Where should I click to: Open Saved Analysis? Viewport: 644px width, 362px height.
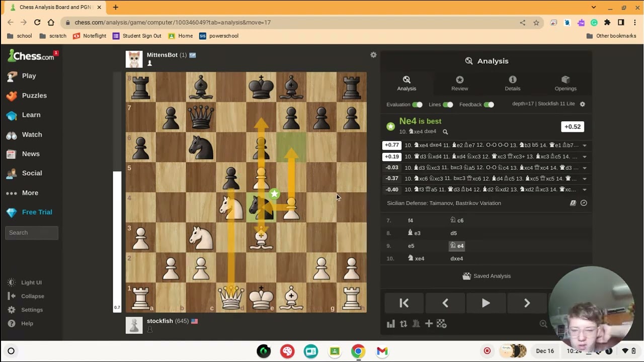(486, 276)
